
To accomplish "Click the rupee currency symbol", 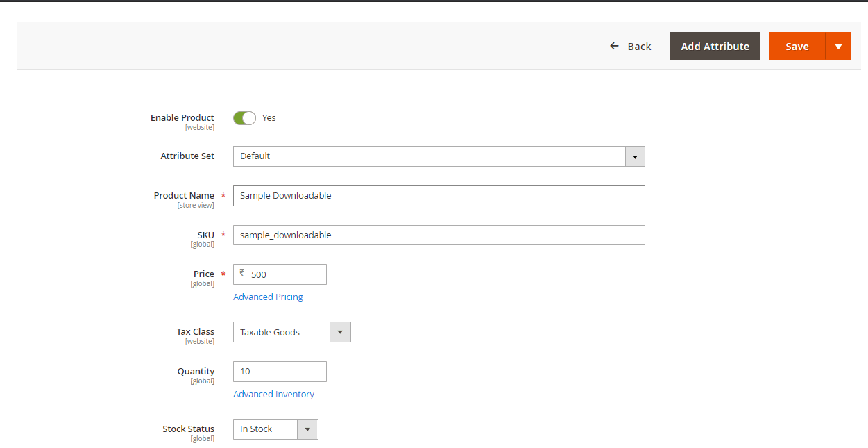I will coord(242,274).
